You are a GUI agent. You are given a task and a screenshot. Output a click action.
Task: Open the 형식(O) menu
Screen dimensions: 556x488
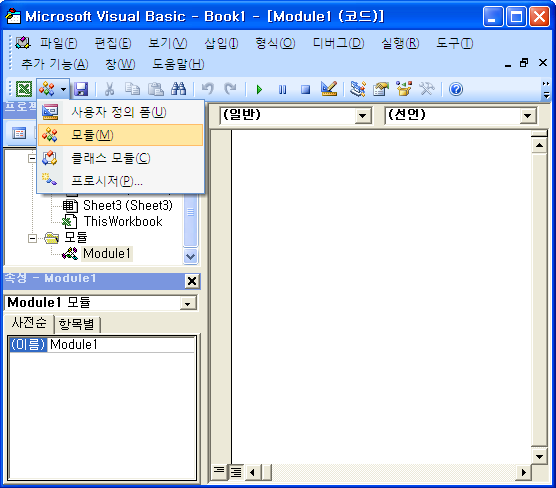pos(275,43)
